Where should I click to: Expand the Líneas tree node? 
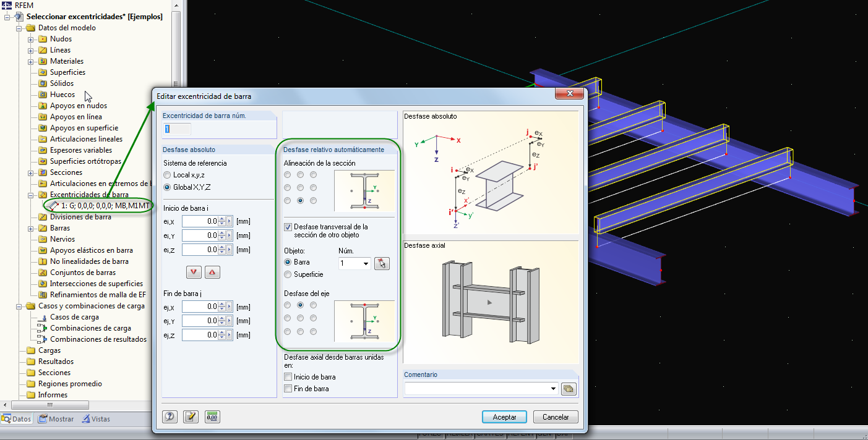(x=31, y=50)
